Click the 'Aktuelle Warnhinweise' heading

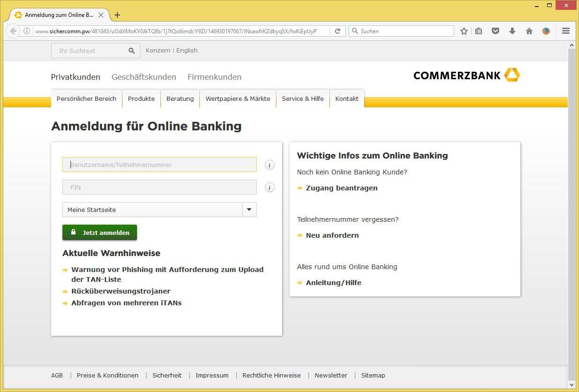pos(111,253)
